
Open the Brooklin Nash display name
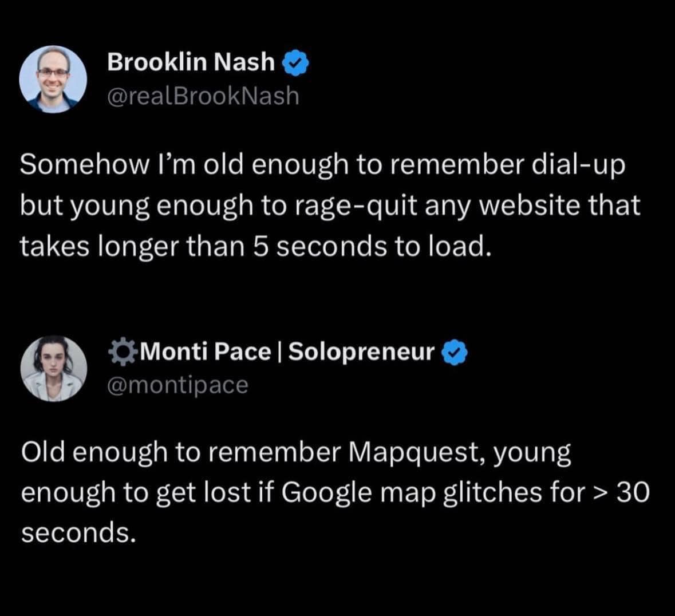pyautogui.click(x=191, y=62)
